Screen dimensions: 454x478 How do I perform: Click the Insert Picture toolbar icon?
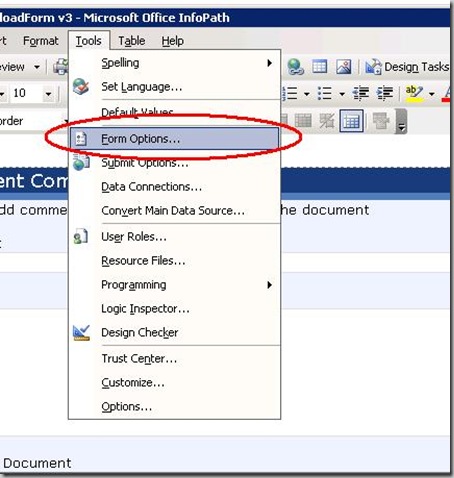(344, 66)
